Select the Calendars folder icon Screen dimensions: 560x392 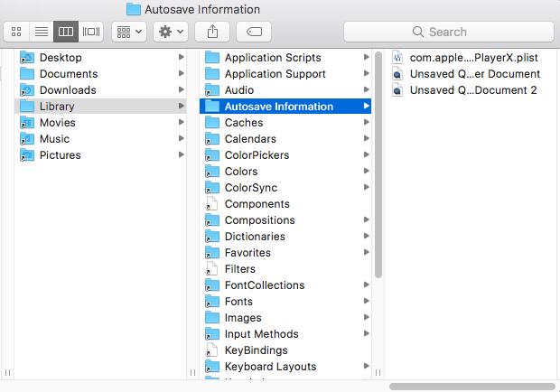click(x=212, y=139)
